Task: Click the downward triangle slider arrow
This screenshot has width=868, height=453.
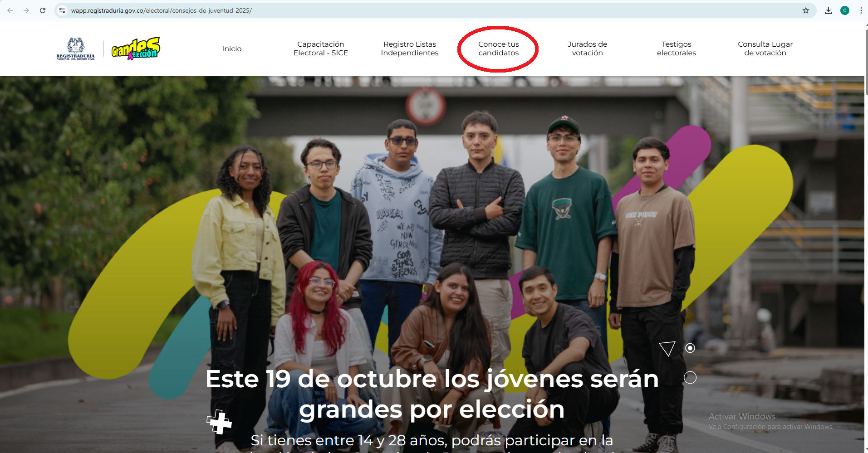Action: tap(667, 349)
